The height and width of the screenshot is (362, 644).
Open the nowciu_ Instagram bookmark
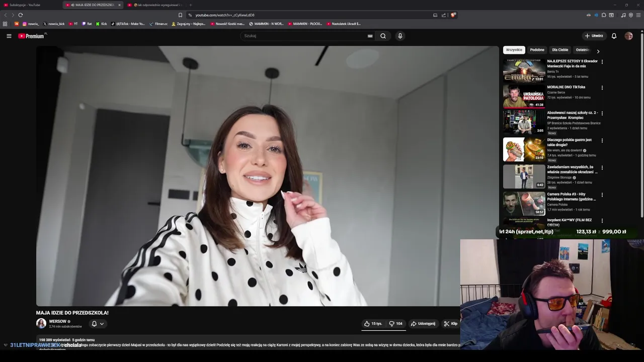tap(30, 24)
